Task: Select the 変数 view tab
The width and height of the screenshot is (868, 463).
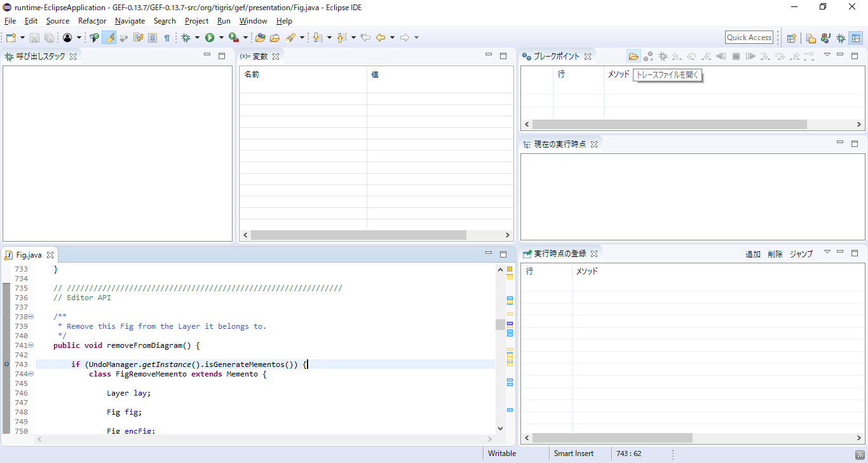Action: click(260, 56)
